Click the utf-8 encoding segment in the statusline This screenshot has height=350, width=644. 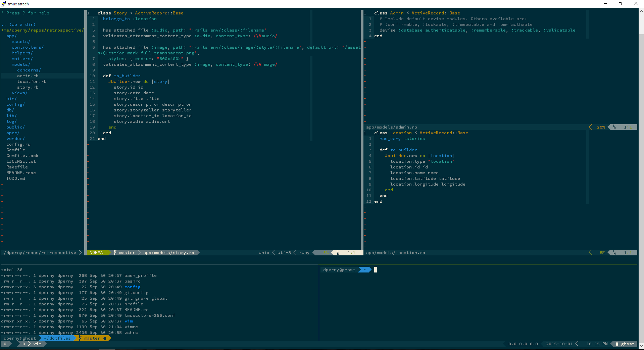284,253
